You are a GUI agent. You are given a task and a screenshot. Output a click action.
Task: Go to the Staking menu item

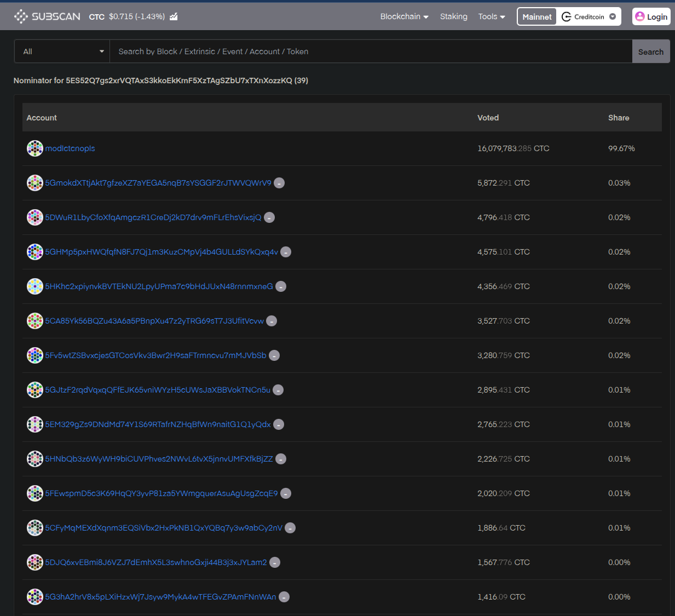453,16
